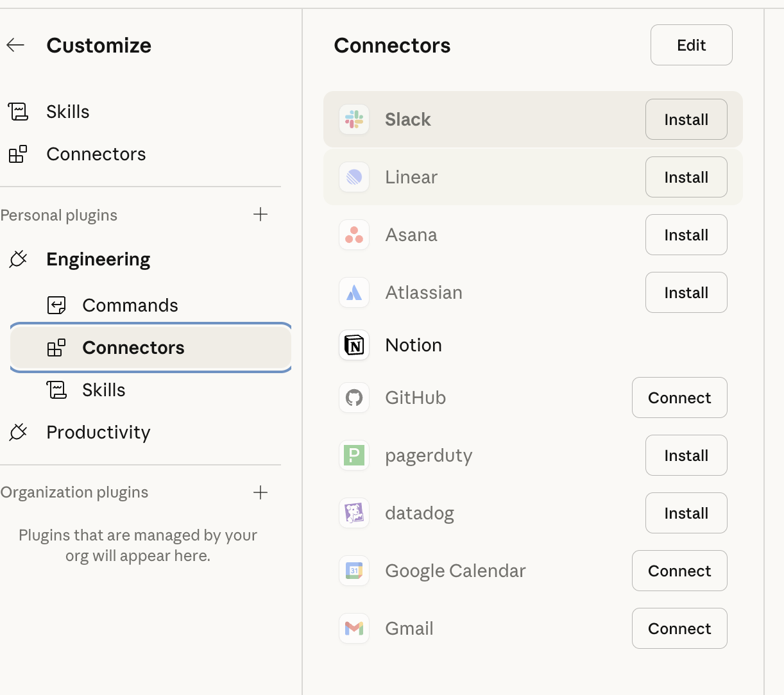Connect the Gmail connector

click(679, 628)
